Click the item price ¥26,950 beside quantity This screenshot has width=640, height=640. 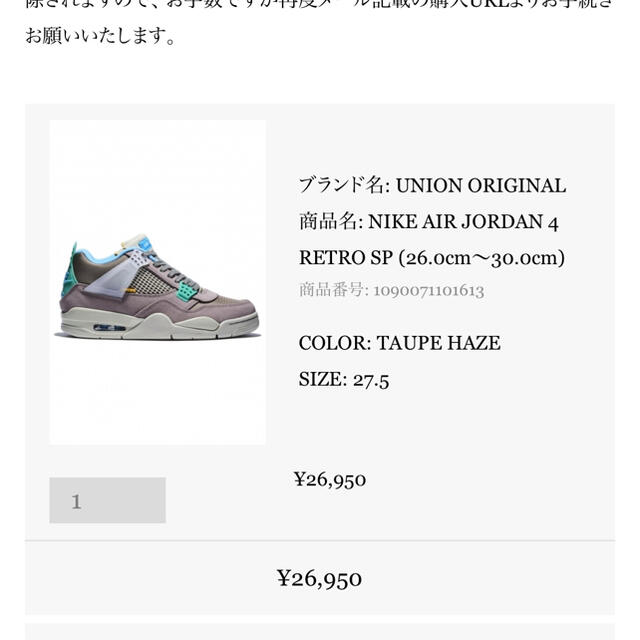click(x=330, y=480)
